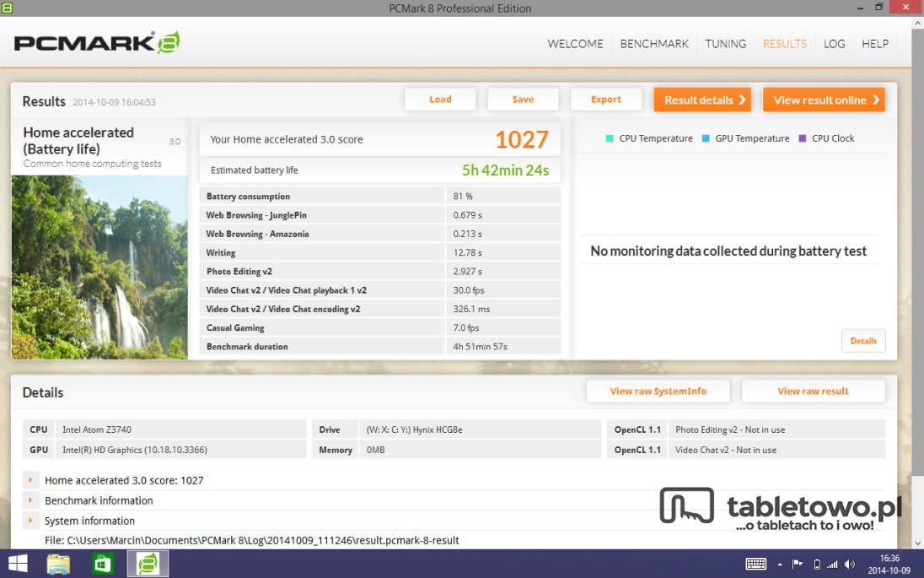This screenshot has width=924, height=578.
Task: Click estimated battery life 5h 42min 24s
Action: point(505,170)
